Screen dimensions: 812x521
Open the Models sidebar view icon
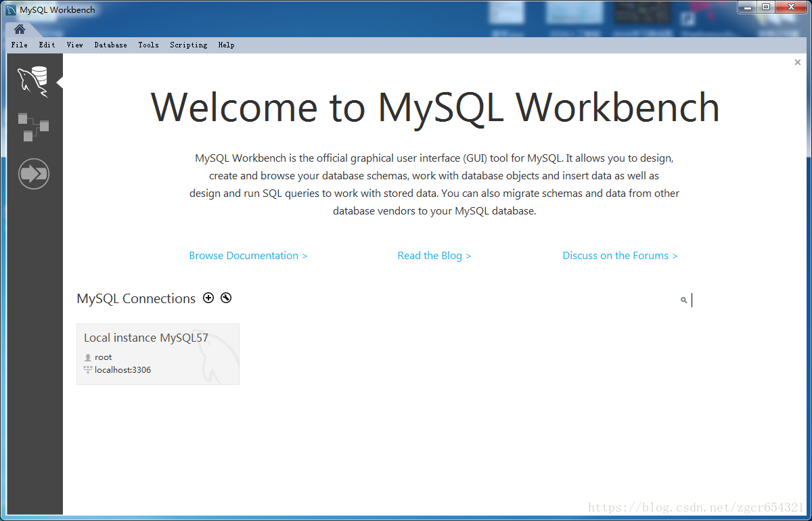click(x=33, y=127)
